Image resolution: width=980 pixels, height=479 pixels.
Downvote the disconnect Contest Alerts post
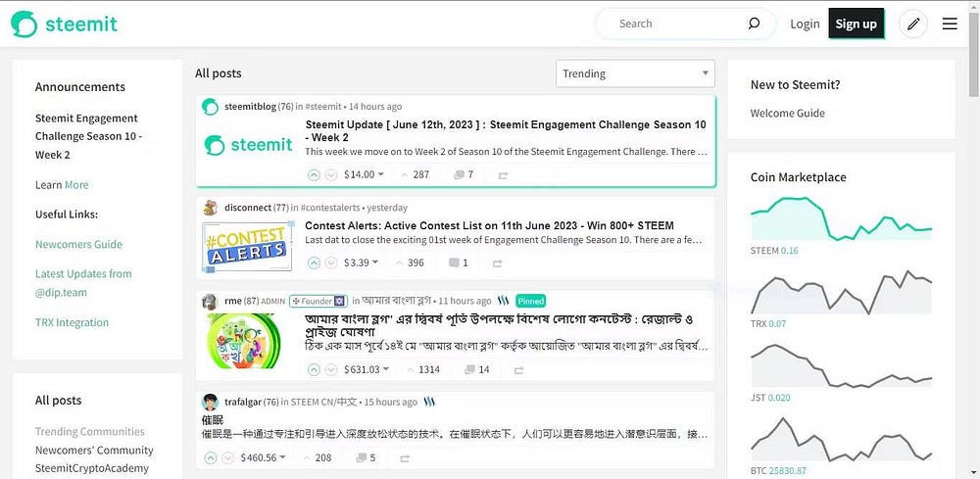pyautogui.click(x=331, y=263)
